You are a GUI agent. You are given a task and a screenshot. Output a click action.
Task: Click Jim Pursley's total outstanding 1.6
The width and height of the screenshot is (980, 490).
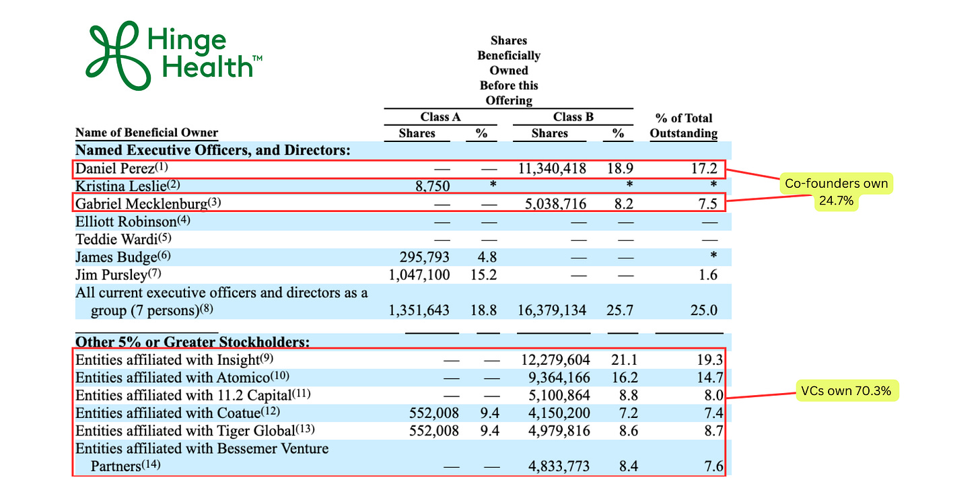pos(707,275)
